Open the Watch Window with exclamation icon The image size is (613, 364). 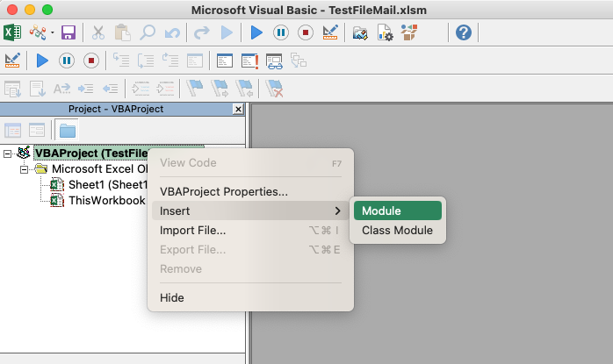pyautogui.click(x=249, y=61)
